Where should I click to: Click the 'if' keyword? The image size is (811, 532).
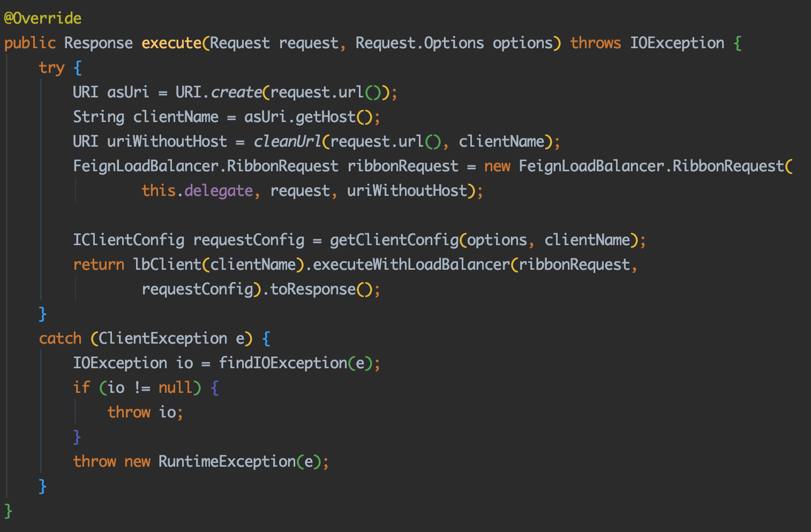click(81, 387)
